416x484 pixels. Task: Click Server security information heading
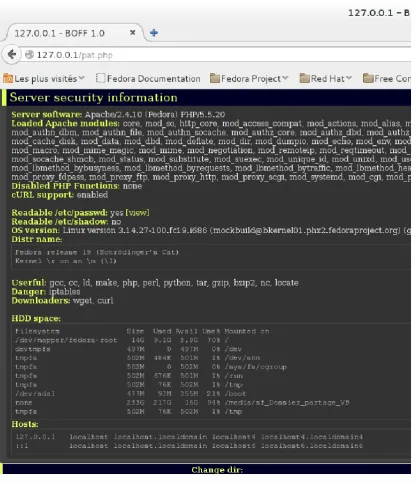tap(94, 97)
